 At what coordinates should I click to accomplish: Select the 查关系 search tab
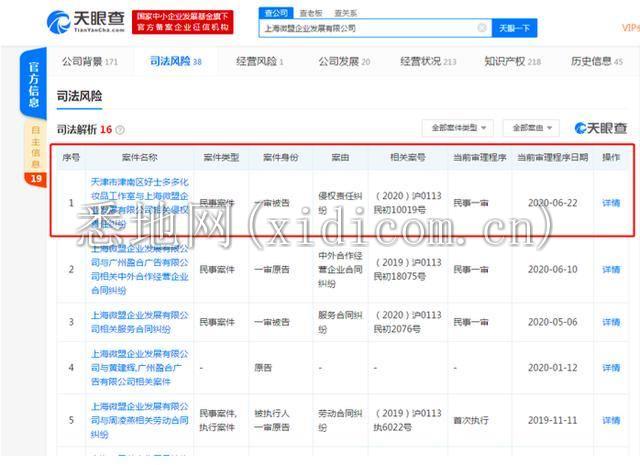coord(345,13)
